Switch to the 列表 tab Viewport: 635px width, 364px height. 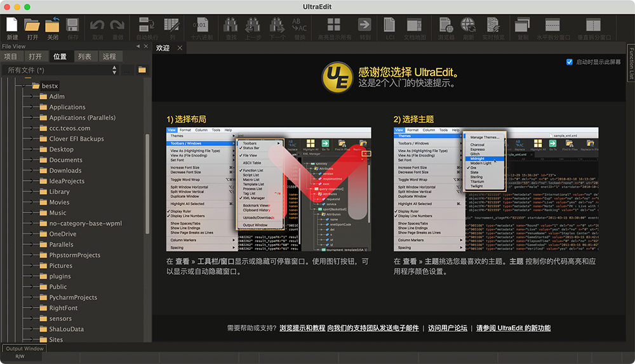84,56
